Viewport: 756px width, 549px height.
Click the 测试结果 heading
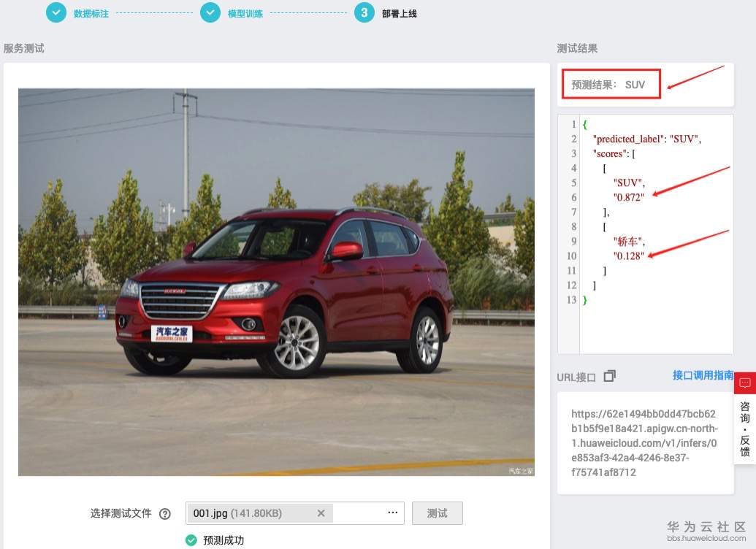tap(577, 48)
